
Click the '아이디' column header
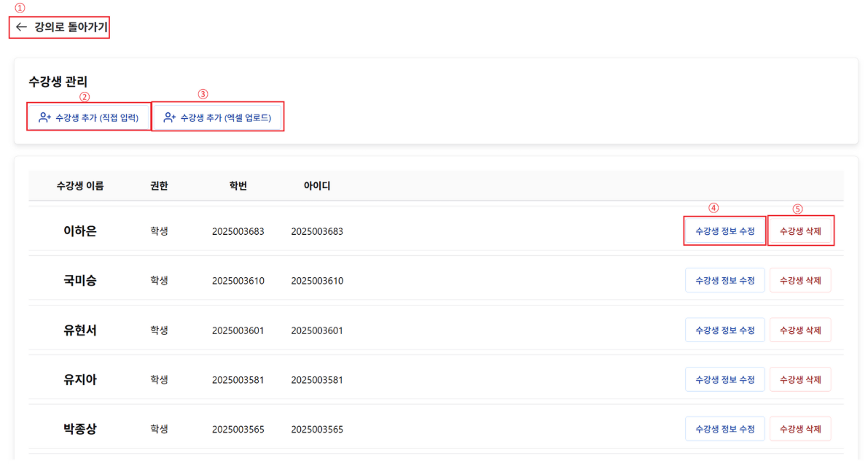coord(317,186)
